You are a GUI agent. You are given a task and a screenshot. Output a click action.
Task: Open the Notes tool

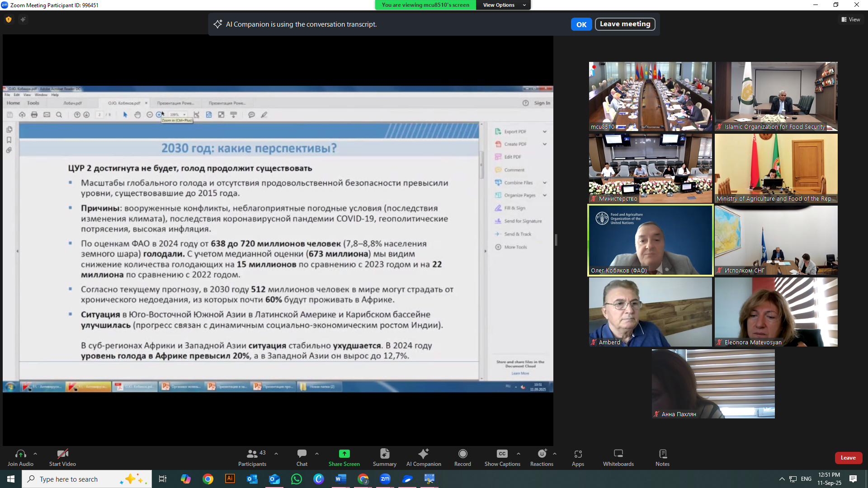tap(662, 454)
